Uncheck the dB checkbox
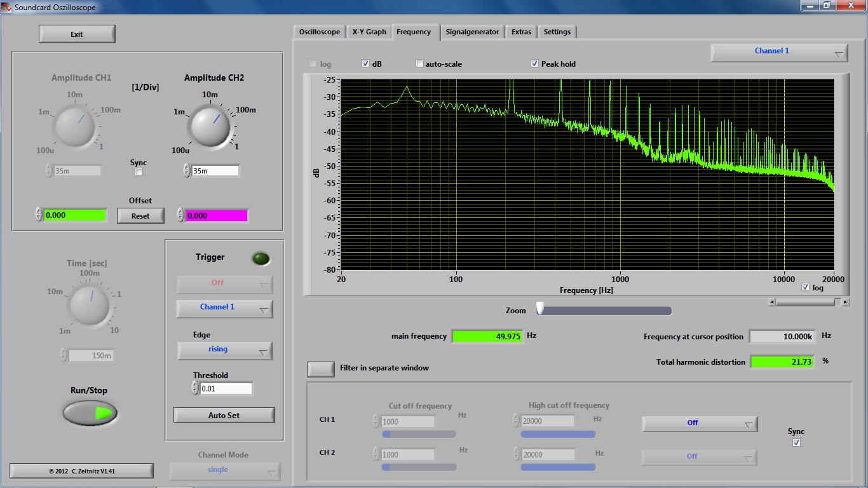This screenshot has height=488, width=868. coord(366,64)
